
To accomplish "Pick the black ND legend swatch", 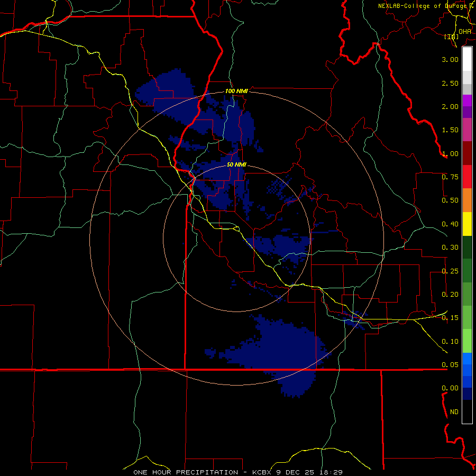I will (467, 411).
